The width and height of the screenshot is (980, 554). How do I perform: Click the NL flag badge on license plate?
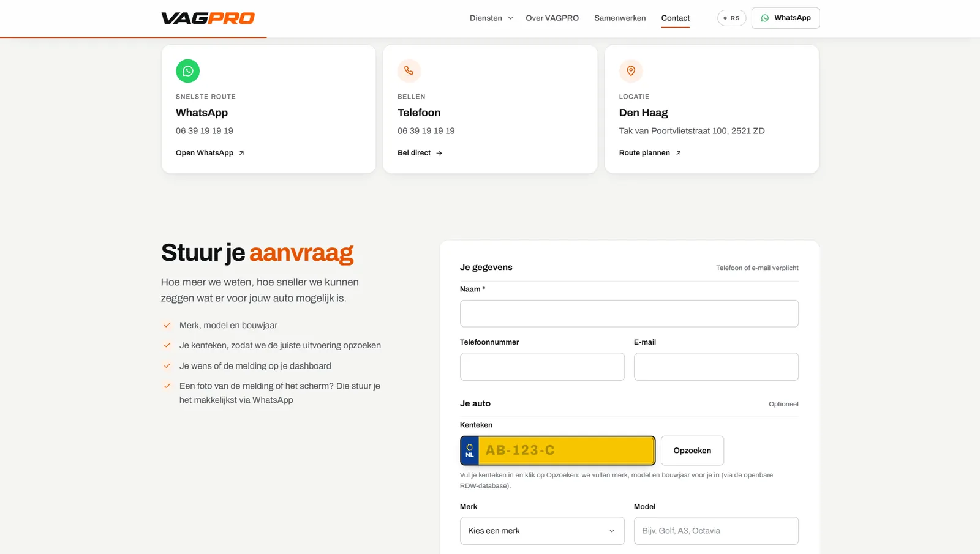click(x=470, y=451)
